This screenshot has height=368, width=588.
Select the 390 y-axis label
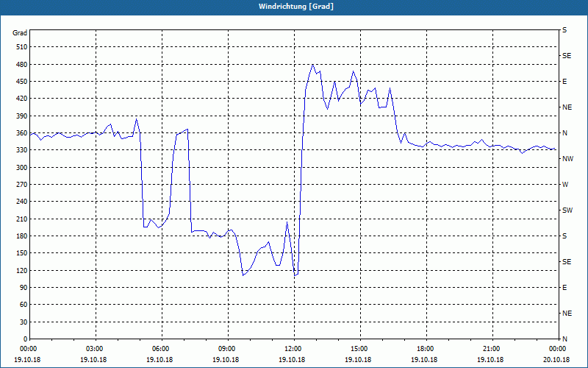click(22, 116)
